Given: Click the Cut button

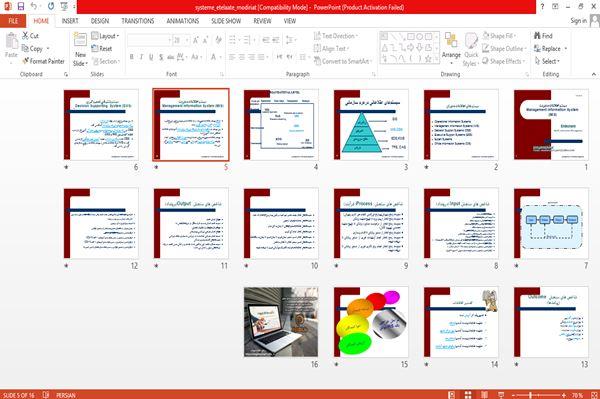Looking at the screenshot, I should point(30,36).
